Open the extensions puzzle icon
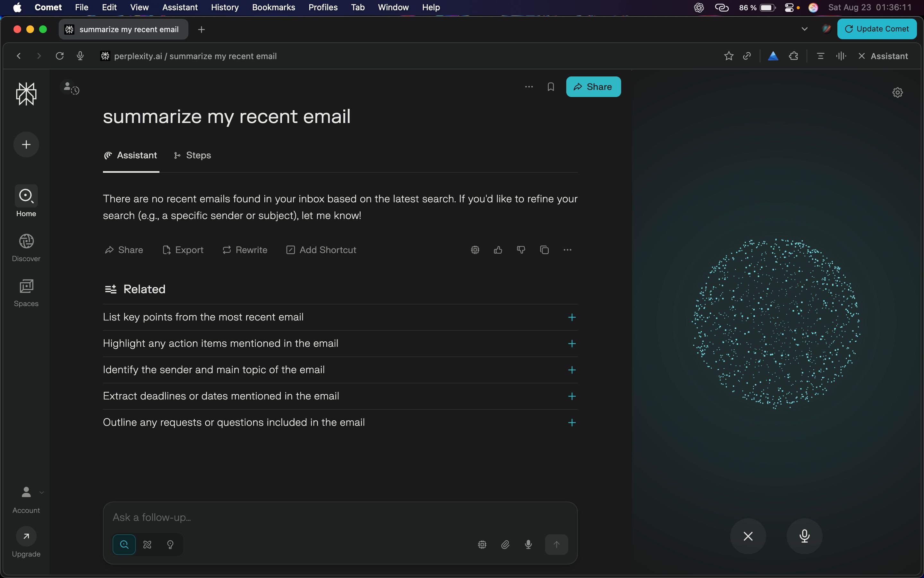924x578 pixels. (x=793, y=56)
